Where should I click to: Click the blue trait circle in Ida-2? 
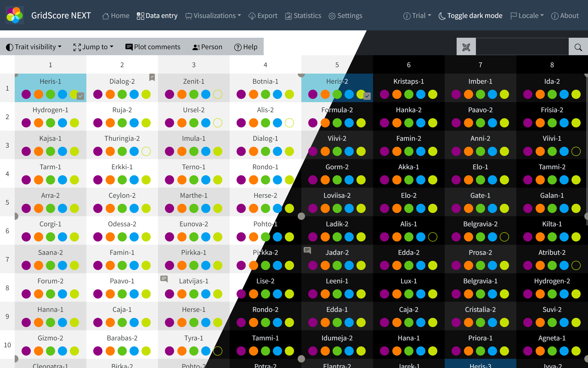click(x=564, y=95)
